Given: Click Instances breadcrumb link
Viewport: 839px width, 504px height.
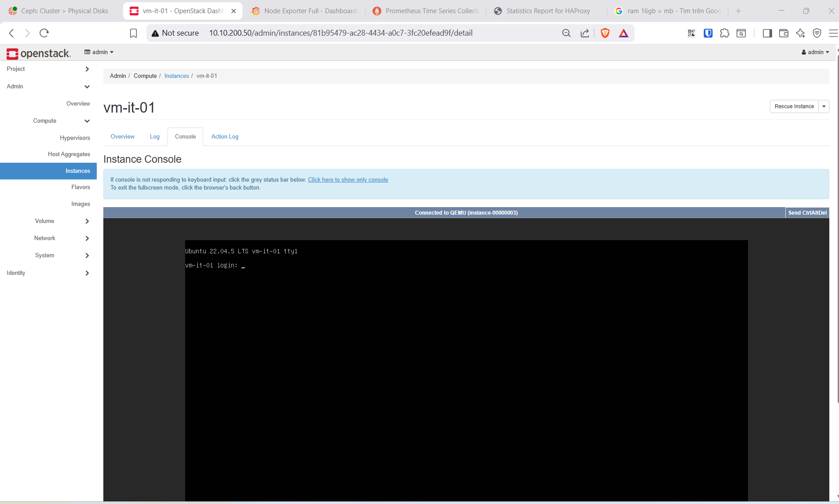Looking at the screenshot, I should (x=176, y=76).
